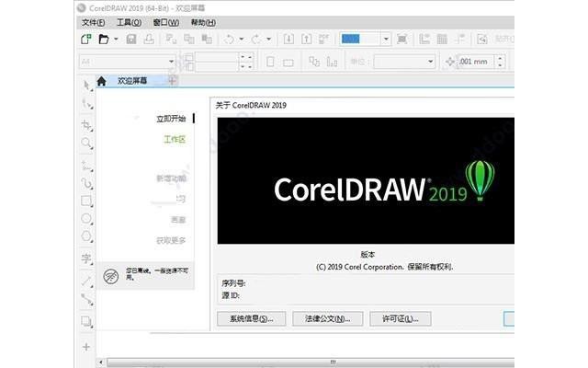Open the zoom level dropdown arrow

point(386,39)
